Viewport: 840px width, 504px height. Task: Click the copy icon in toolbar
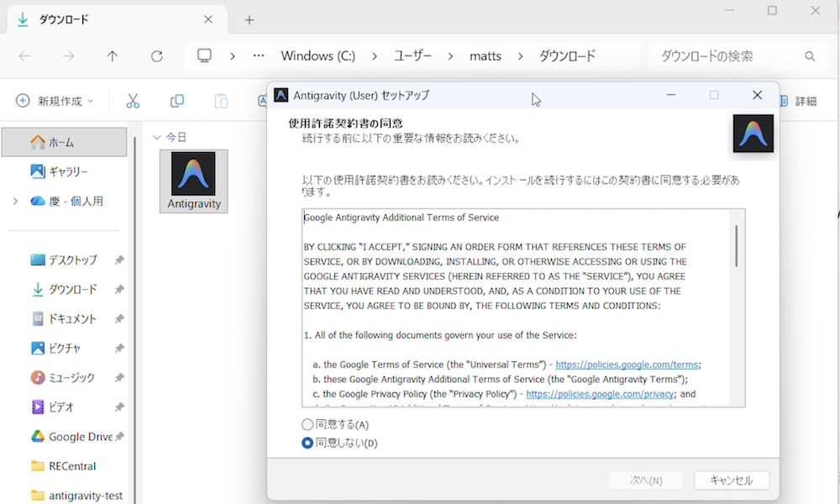tap(176, 101)
